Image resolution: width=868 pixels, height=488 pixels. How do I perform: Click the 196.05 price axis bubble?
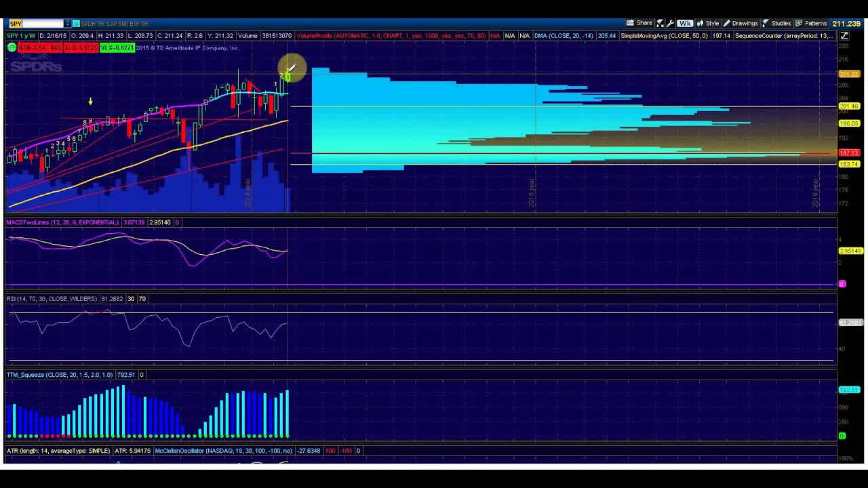pyautogui.click(x=850, y=124)
